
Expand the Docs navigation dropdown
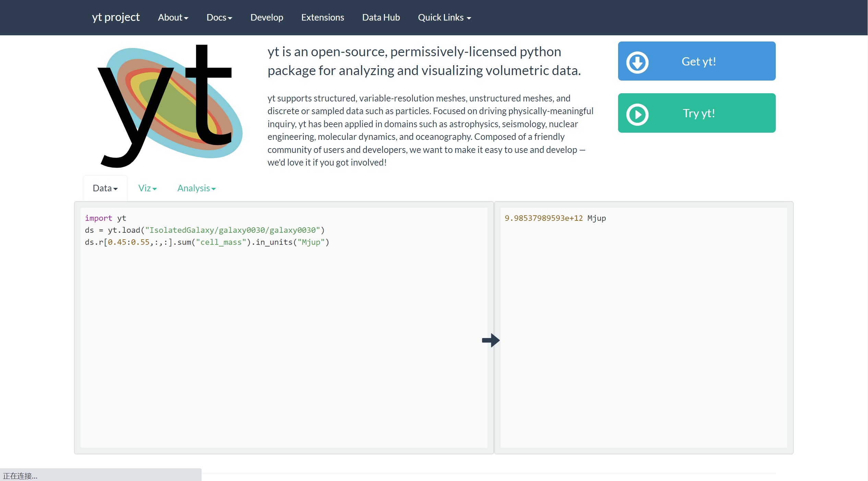219,17
